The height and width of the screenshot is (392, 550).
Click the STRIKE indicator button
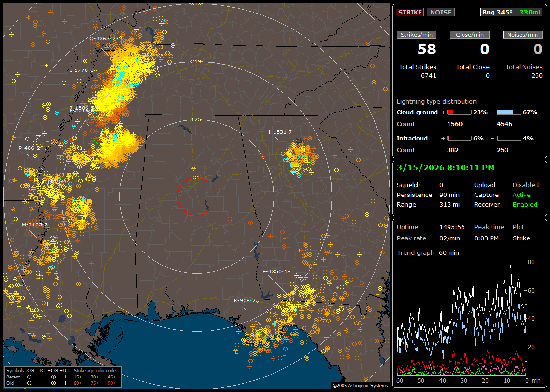[410, 12]
